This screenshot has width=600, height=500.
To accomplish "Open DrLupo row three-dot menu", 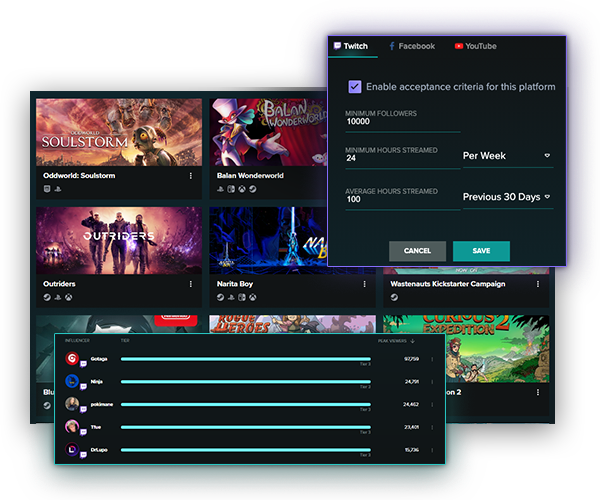I will (x=432, y=450).
